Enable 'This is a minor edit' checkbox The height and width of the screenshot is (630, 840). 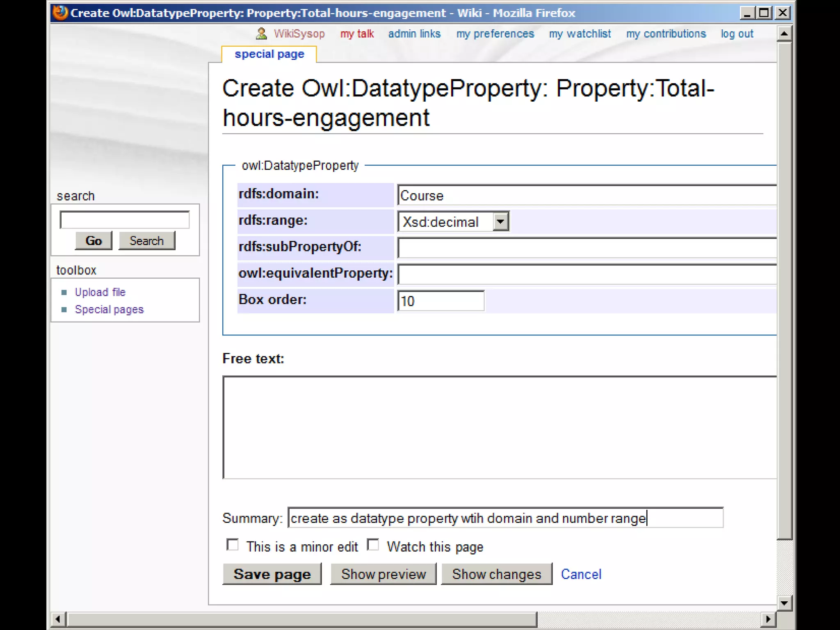tap(233, 545)
